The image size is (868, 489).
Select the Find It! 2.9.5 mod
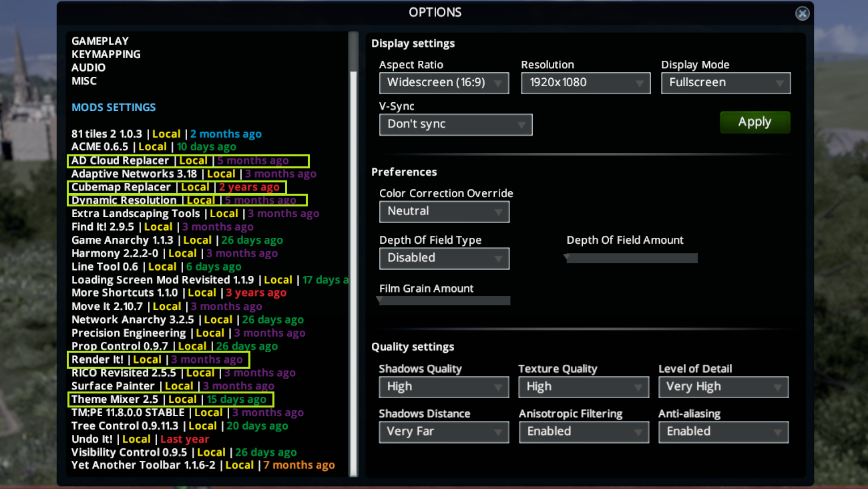point(162,227)
